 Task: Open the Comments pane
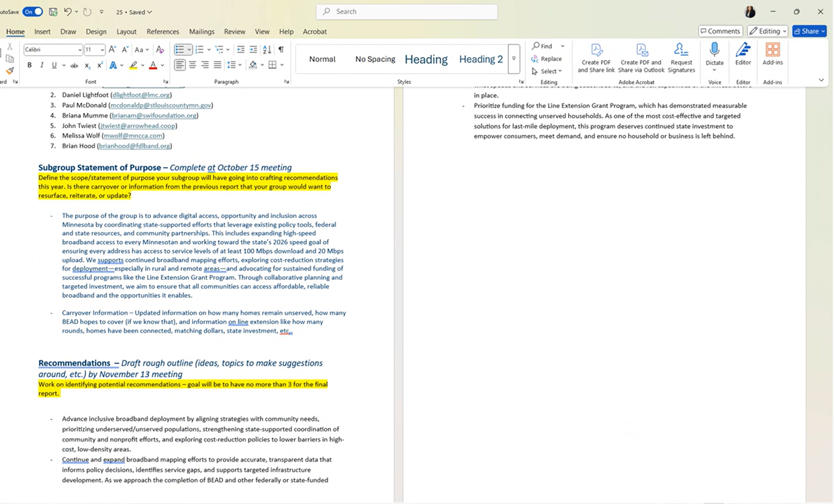tap(720, 31)
